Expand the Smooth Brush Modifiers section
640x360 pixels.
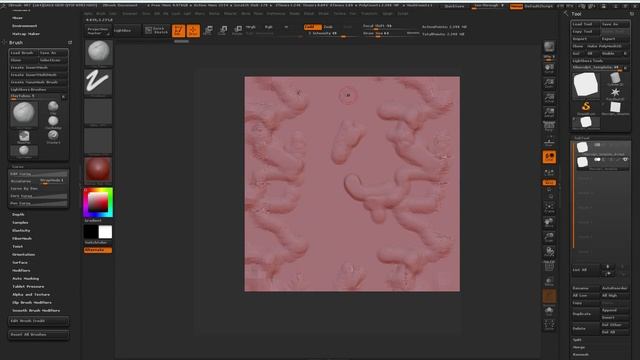click(x=36, y=311)
